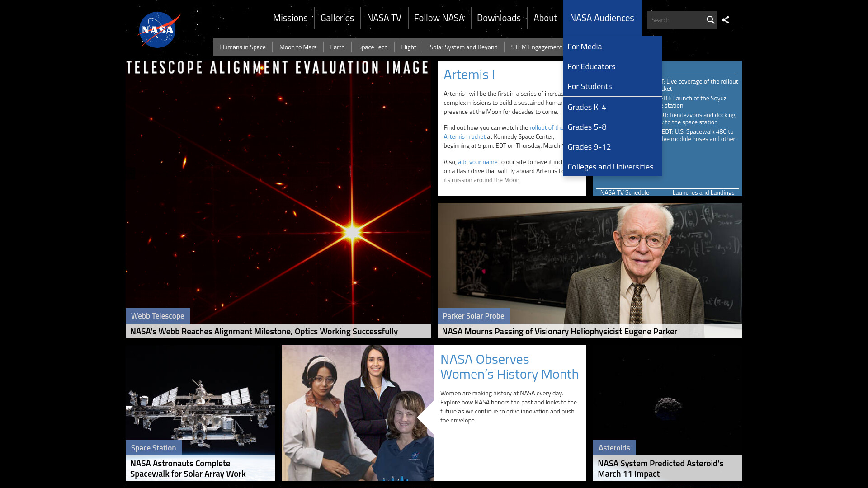Click the Asteroids tag
The image size is (868, 488).
coord(614,448)
